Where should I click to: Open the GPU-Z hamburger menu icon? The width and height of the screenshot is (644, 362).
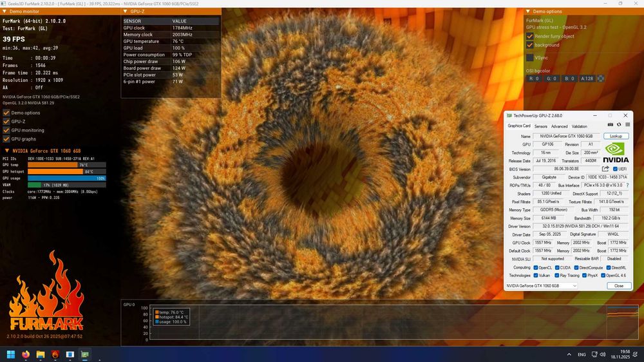coord(627,124)
